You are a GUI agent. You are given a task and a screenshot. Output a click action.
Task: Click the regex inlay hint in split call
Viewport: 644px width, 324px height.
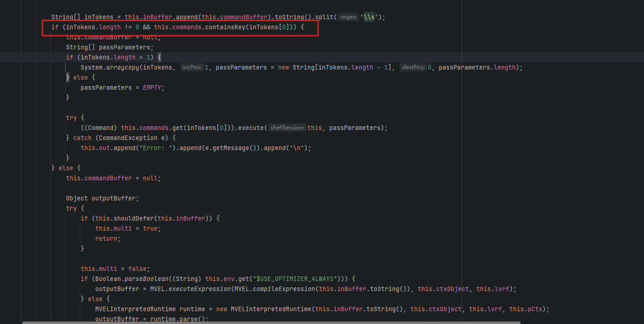(349, 17)
